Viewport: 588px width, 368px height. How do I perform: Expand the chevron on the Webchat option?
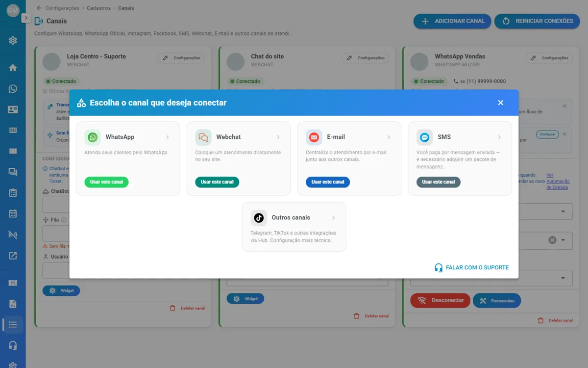point(278,137)
